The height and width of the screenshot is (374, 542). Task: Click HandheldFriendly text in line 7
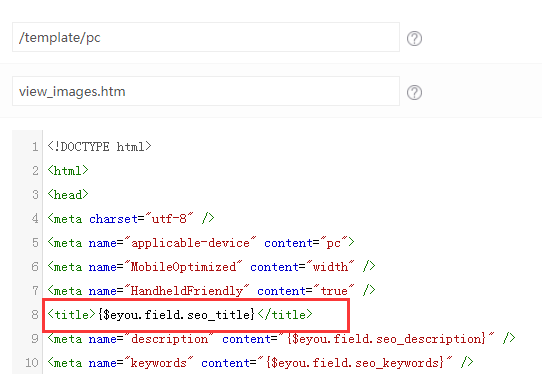tap(187, 291)
